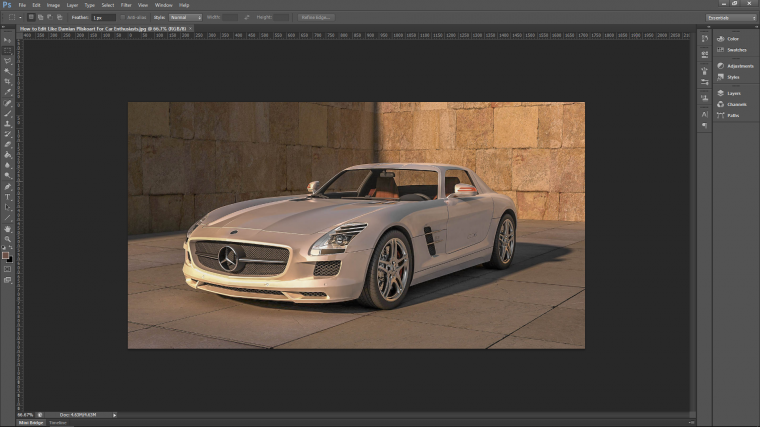Screen dimensions: 760x427
Task: Open the Layer menu
Action: pyautogui.click(x=72, y=5)
